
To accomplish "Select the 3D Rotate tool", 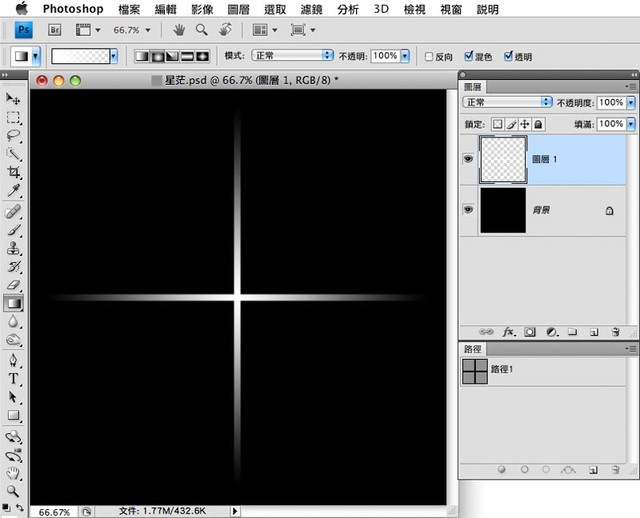I will 13,437.
